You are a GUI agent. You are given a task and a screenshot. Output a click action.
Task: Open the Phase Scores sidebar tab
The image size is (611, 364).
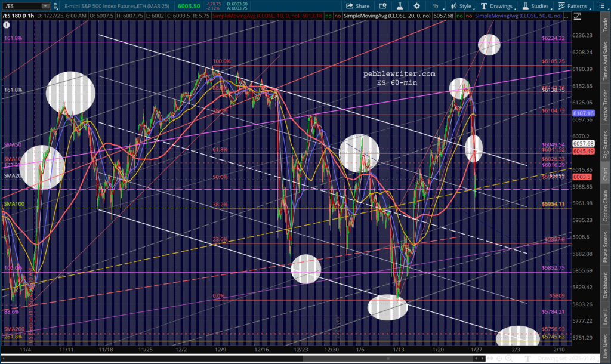[606, 246]
